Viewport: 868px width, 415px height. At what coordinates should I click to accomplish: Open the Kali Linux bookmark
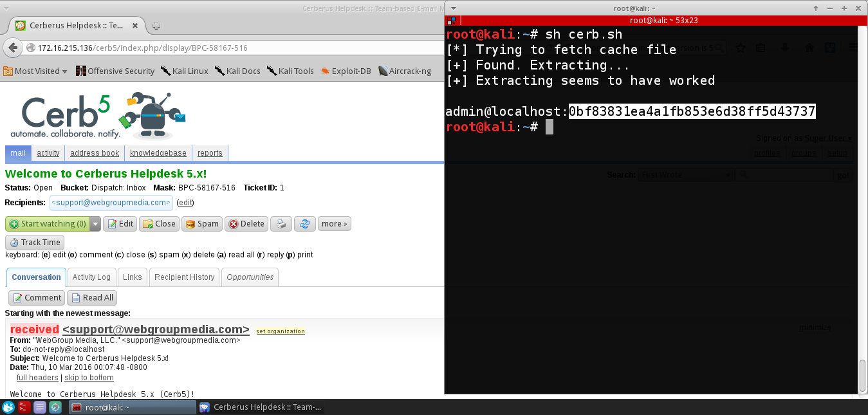coord(185,71)
